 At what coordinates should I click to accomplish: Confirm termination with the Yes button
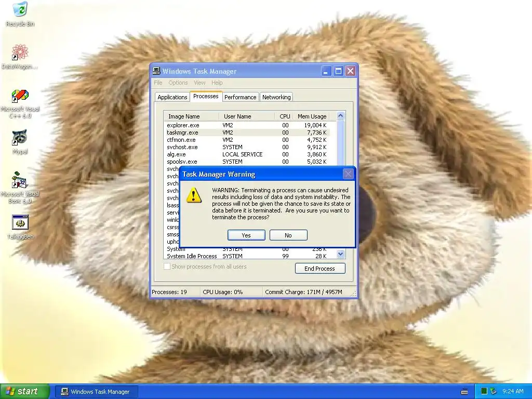[246, 235]
